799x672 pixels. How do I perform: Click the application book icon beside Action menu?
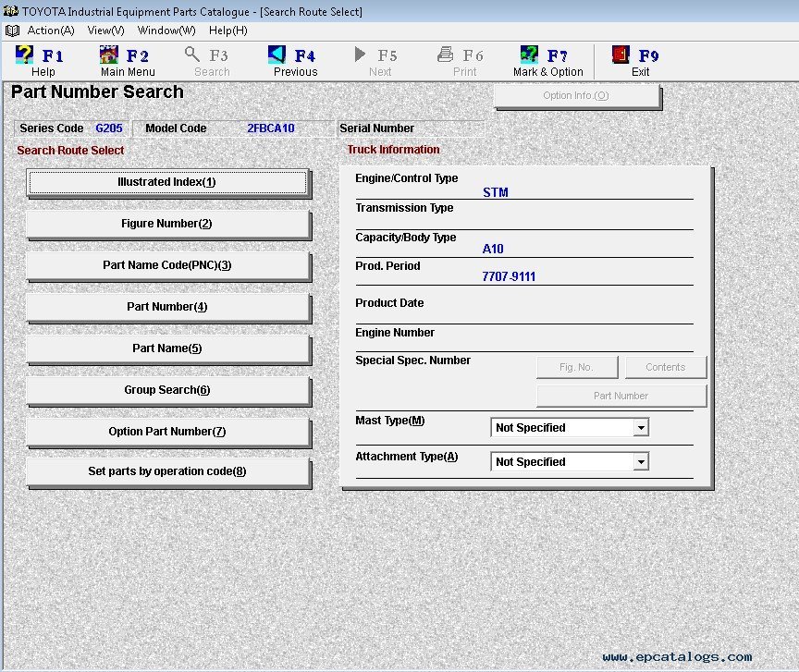[x=12, y=31]
